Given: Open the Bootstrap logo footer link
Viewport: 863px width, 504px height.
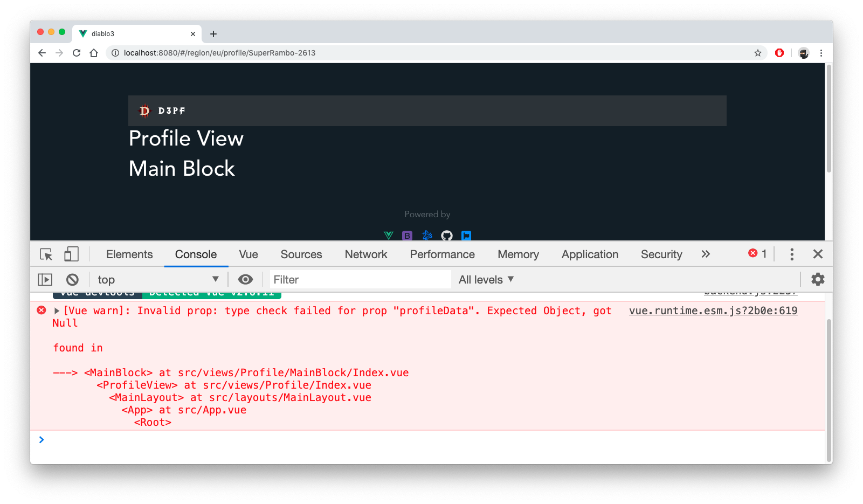Looking at the screenshot, I should [408, 236].
